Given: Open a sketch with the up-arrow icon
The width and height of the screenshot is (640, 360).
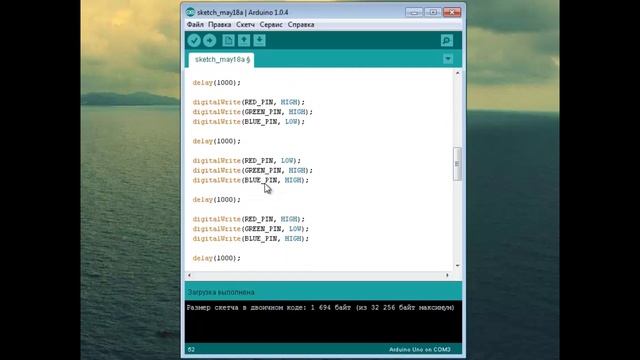Looking at the screenshot, I should (244, 40).
